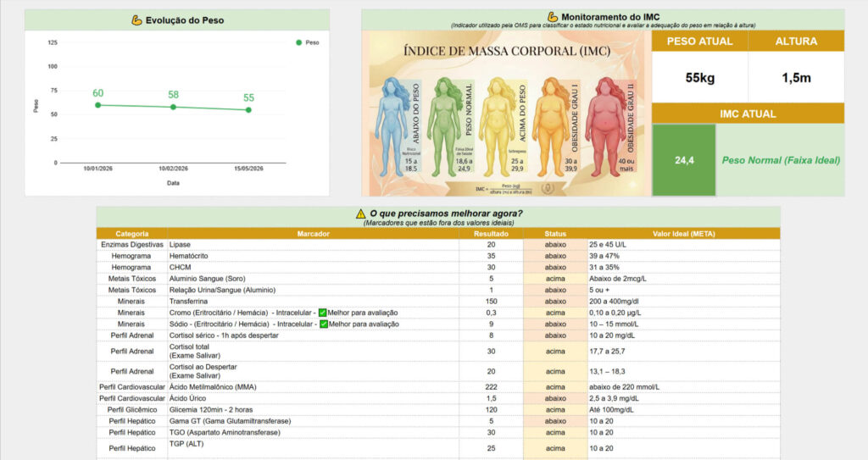The width and height of the screenshot is (868, 460).
Task: Click the Status column header
Action: (x=555, y=234)
